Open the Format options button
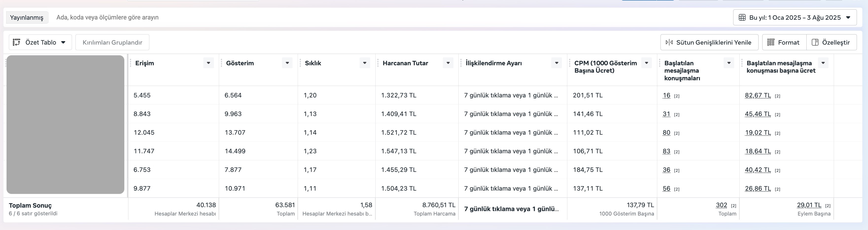 pos(784,42)
